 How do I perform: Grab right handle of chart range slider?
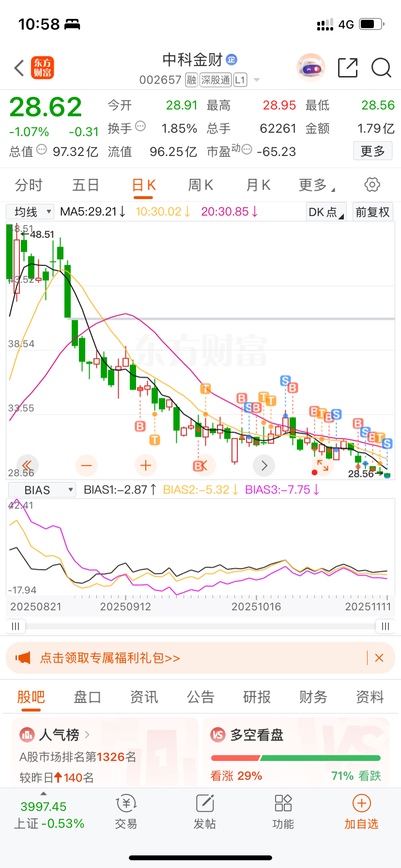pos(386,626)
